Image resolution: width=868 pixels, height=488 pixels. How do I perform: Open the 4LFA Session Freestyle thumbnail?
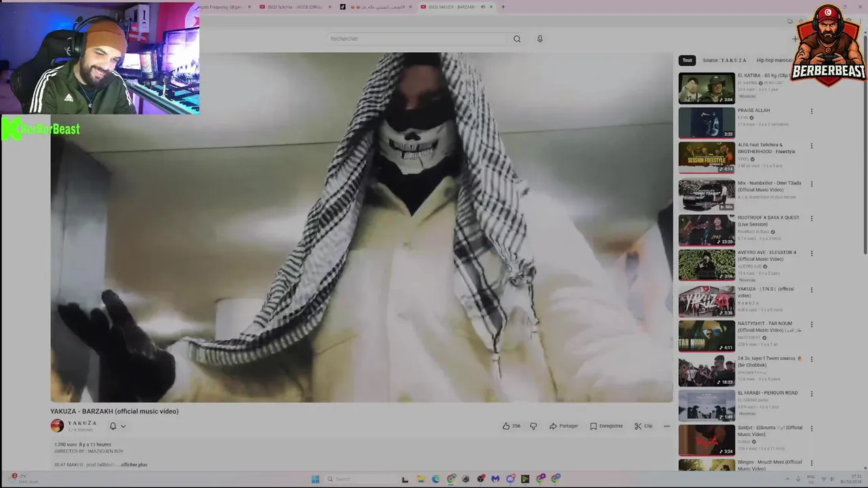tap(707, 157)
